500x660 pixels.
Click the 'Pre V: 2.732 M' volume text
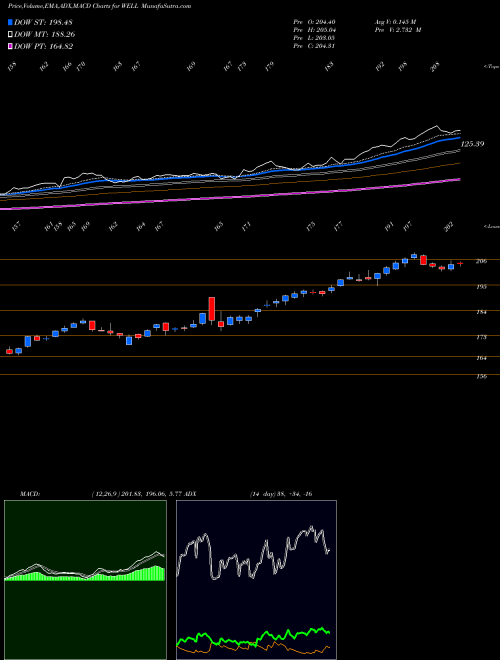pyautogui.click(x=397, y=30)
